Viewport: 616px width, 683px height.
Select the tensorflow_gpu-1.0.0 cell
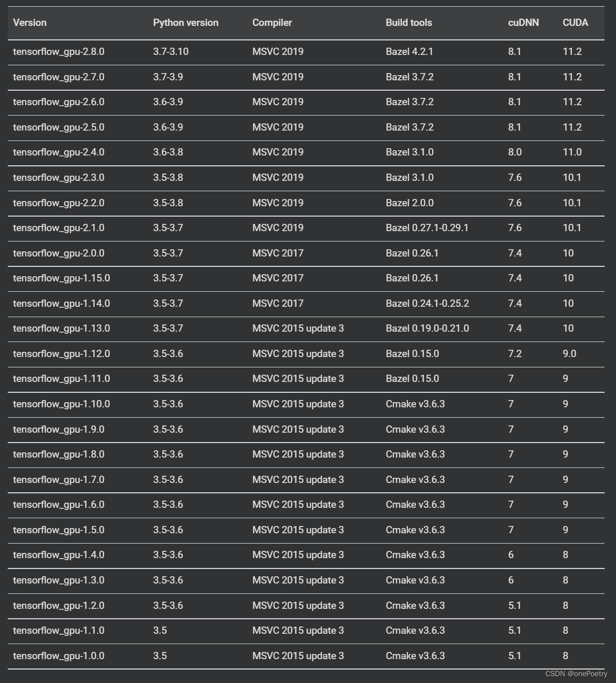(59, 656)
